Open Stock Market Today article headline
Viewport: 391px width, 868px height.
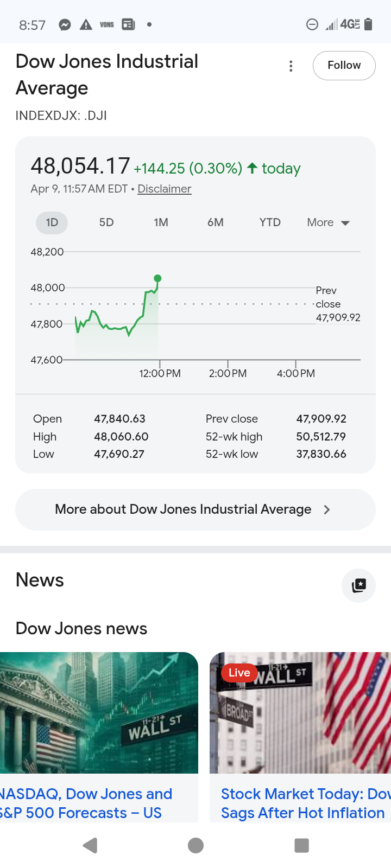point(306,803)
